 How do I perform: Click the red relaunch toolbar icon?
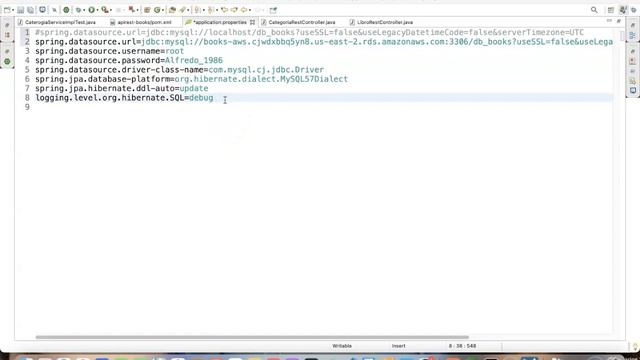pos(131,10)
